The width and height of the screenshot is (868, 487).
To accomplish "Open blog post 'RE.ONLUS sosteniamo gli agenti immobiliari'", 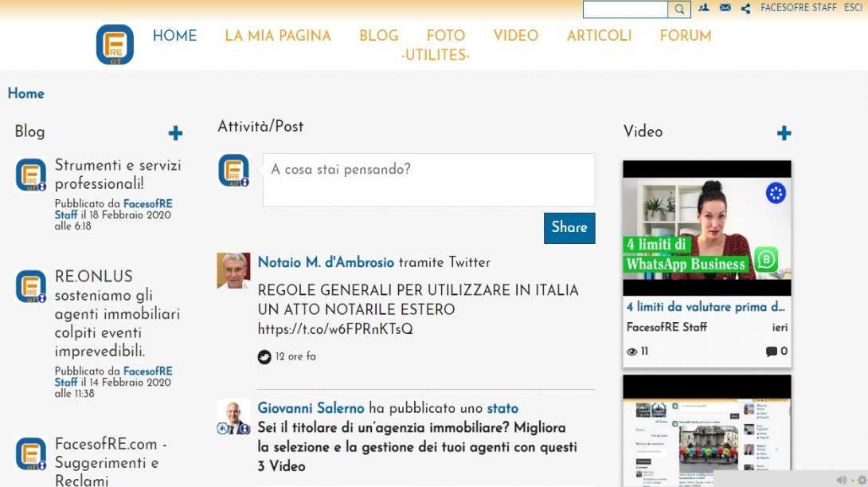I will point(117,313).
